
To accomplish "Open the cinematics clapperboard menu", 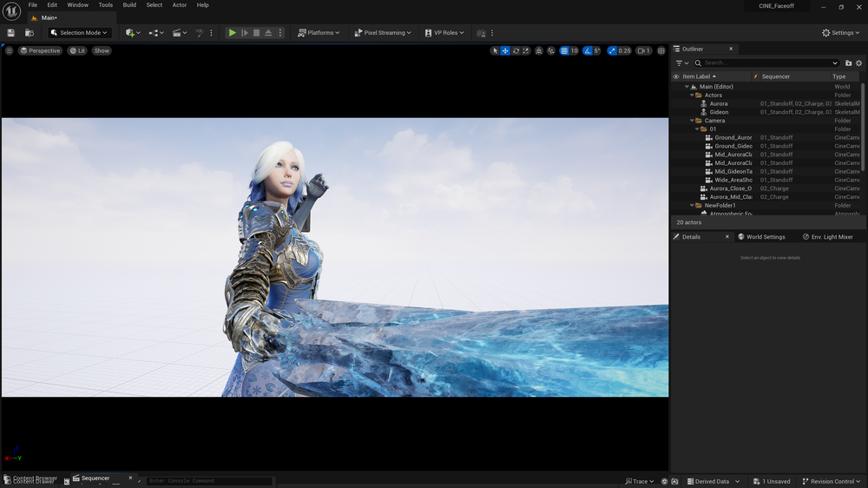I will (x=177, y=33).
